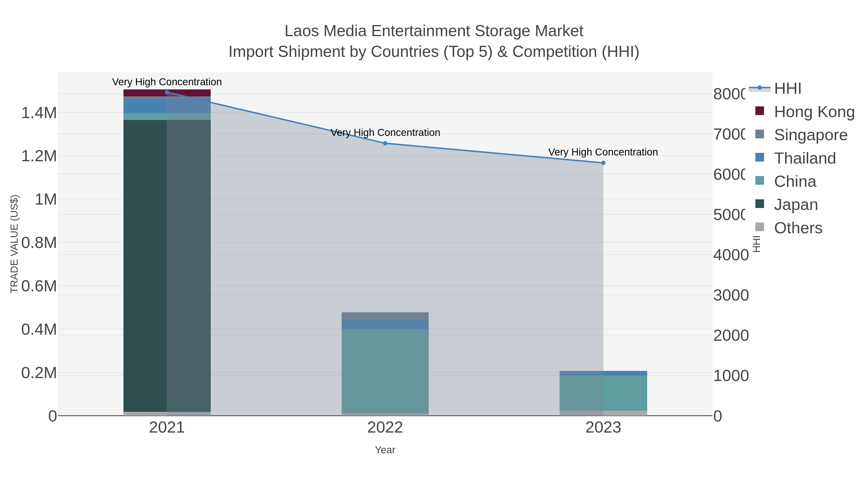The width and height of the screenshot is (868, 488).
Task: Click the Very High Concentration label above 2021
Action: point(167,82)
